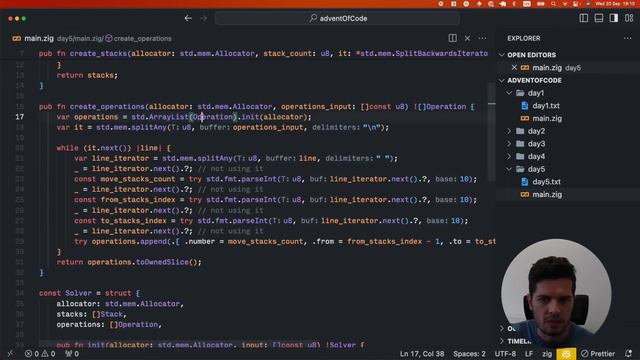Click the Ln 17, Col 38 cursor position
This screenshot has width=640, height=360.
[422, 353]
